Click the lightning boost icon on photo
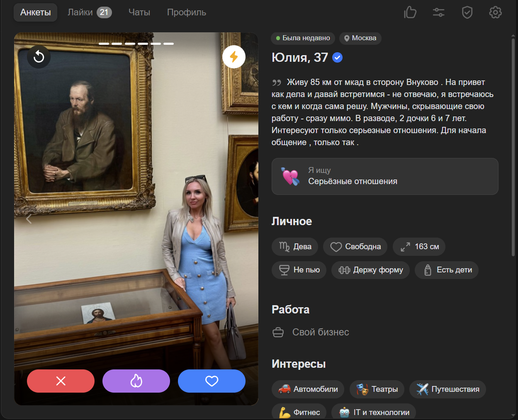The image size is (518, 420). coord(234,56)
